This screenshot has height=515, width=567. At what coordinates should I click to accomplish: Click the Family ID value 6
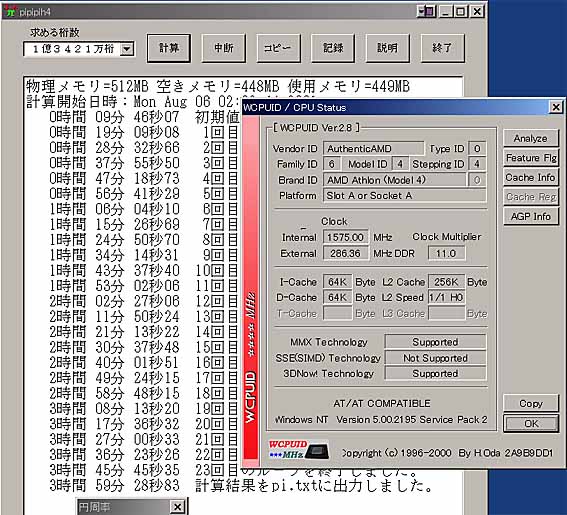332,164
